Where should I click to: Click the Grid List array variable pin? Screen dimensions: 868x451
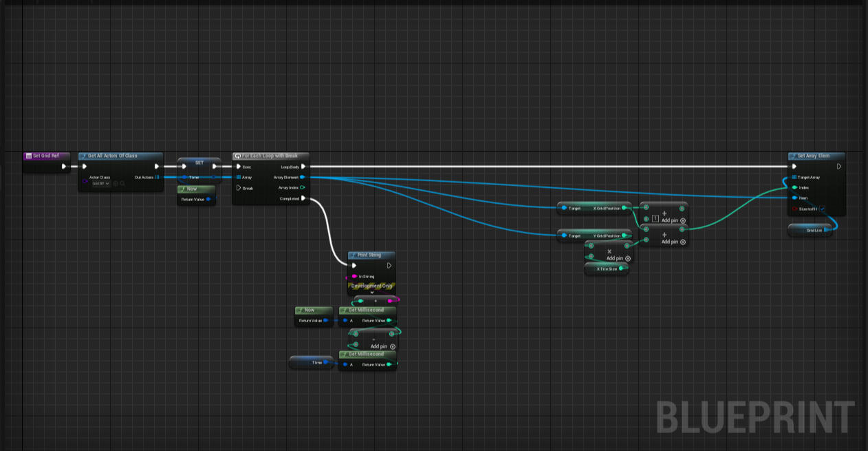click(826, 230)
